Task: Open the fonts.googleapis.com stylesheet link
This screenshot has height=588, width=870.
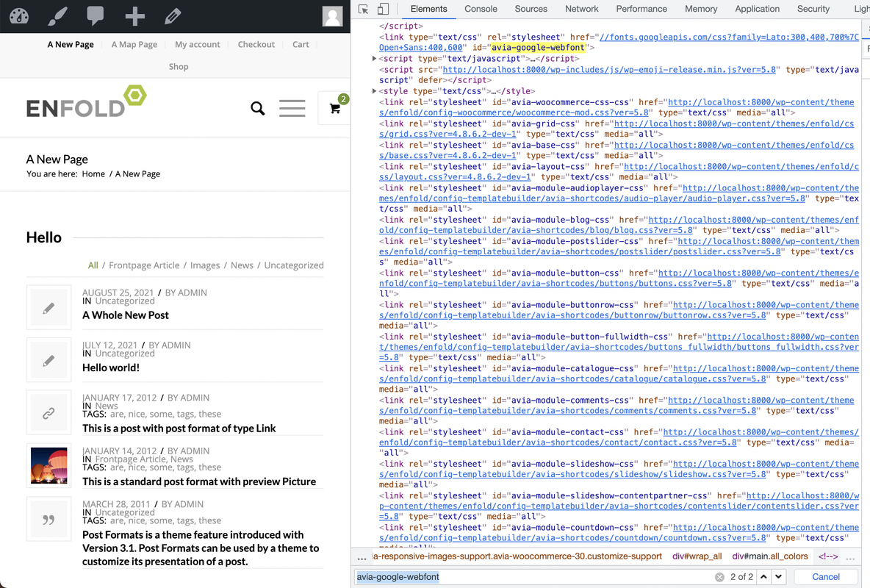Action: click(x=619, y=42)
